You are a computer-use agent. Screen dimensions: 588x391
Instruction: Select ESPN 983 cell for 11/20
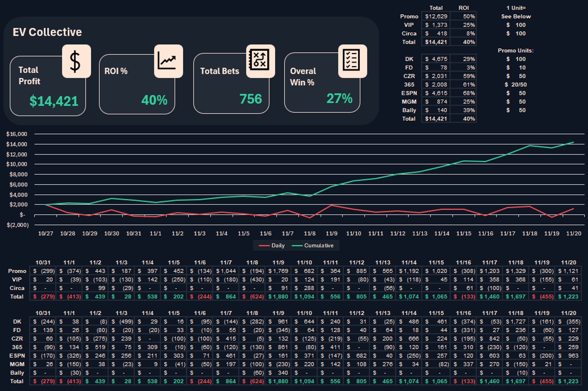point(569,356)
